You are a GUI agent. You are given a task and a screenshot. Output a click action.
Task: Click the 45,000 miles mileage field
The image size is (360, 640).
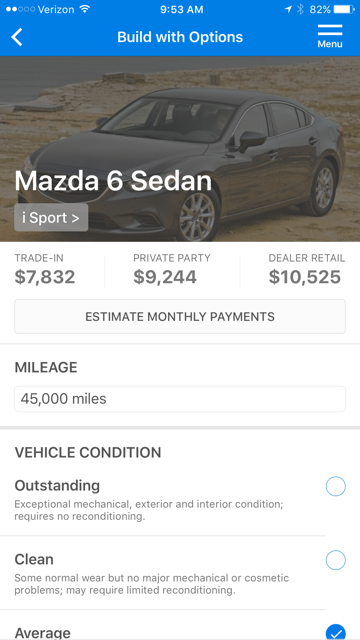click(x=180, y=399)
